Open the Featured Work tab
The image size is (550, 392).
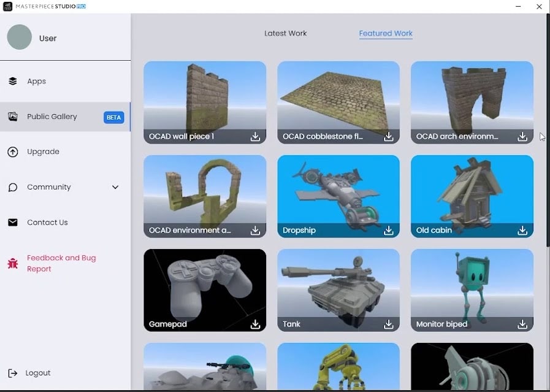[x=386, y=34]
